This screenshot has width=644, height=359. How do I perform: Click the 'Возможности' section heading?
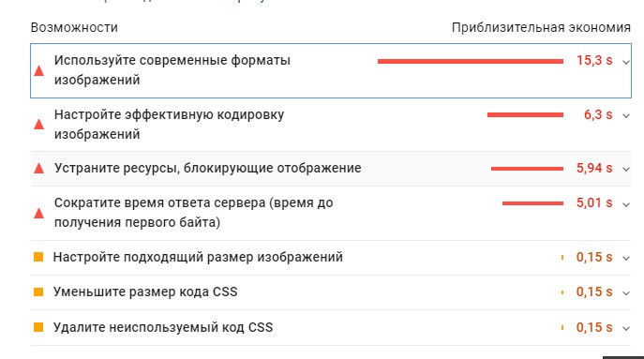click(x=74, y=27)
